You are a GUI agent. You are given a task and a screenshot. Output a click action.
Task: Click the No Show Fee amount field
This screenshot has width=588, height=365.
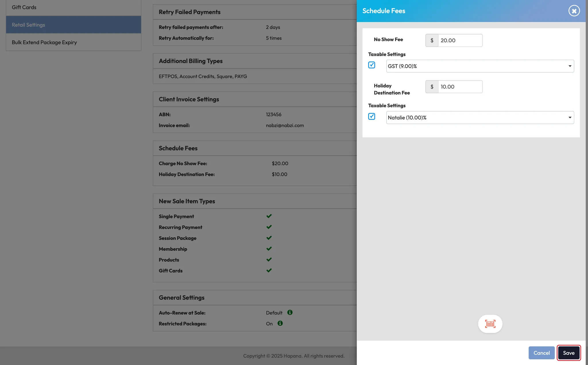pyautogui.click(x=460, y=40)
